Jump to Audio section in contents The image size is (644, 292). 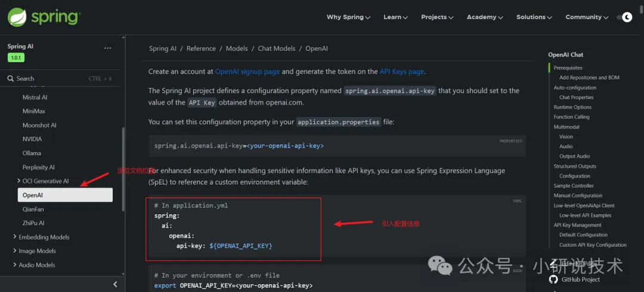coord(566,146)
